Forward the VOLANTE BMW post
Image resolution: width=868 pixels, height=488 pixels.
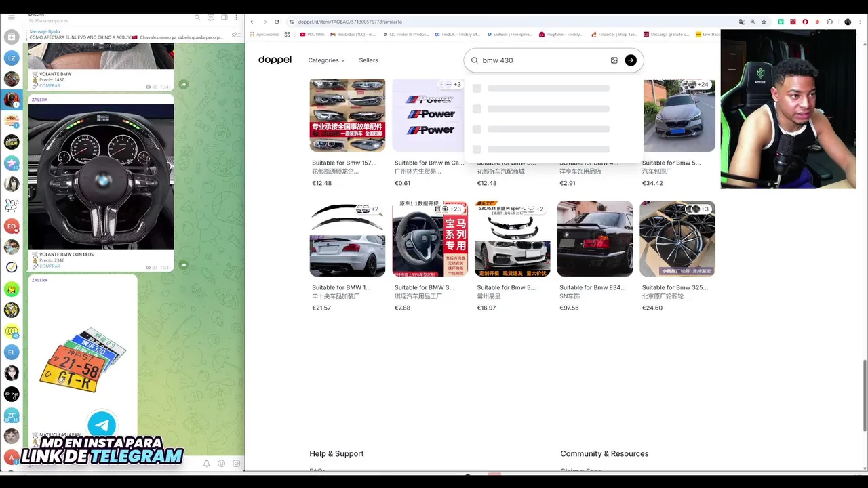click(183, 84)
